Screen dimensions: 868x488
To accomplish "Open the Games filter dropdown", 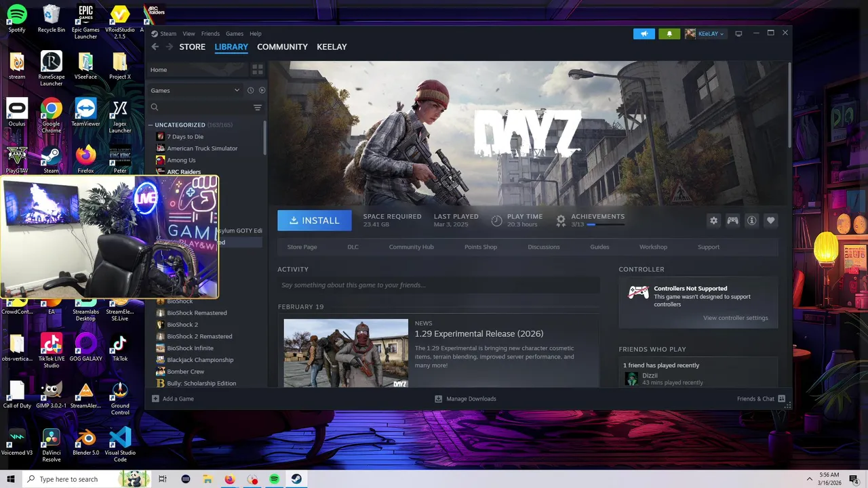I will [x=195, y=90].
